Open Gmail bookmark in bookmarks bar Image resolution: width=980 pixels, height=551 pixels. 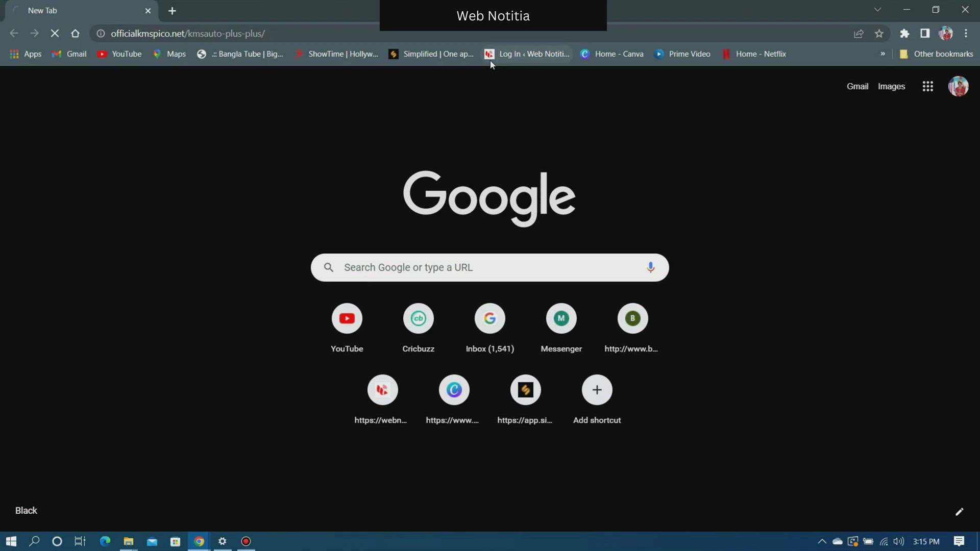tap(69, 54)
